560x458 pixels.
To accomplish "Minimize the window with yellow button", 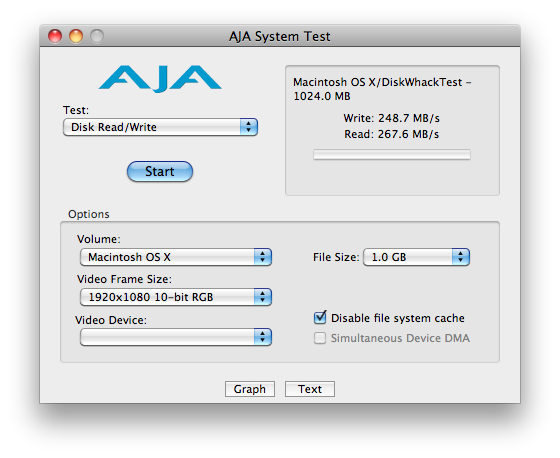I will point(76,36).
